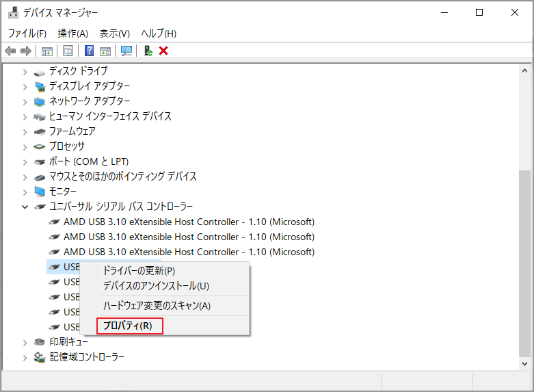This screenshot has width=534, height=392.
Task: Minimize the Device Manager window
Action: coord(444,12)
